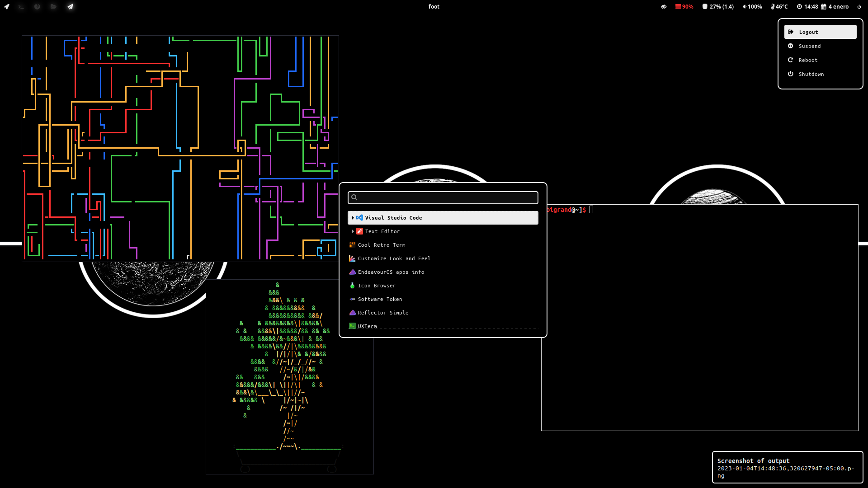Launch Cool Retro Term from the list
The height and width of the screenshot is (488, 868).
pyautogui.click(x=381, y=245)
